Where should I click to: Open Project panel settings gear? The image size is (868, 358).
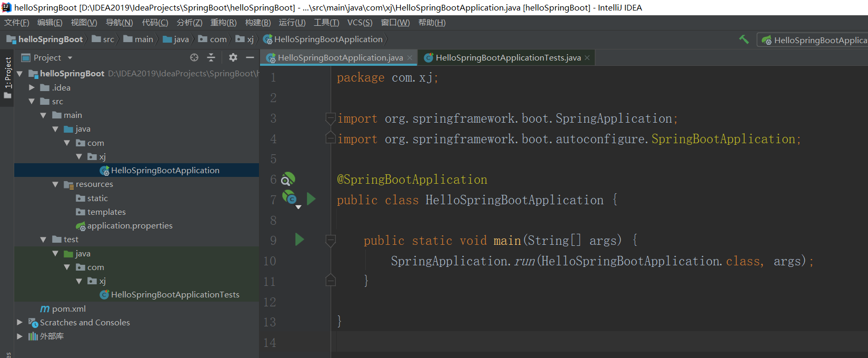[233, 57]
